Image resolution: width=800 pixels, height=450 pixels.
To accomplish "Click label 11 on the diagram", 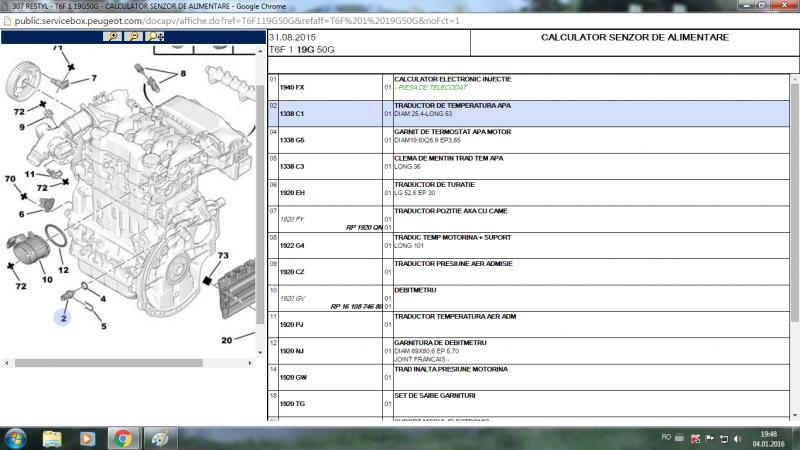I will pyautogui.click(x=30, y=174).
